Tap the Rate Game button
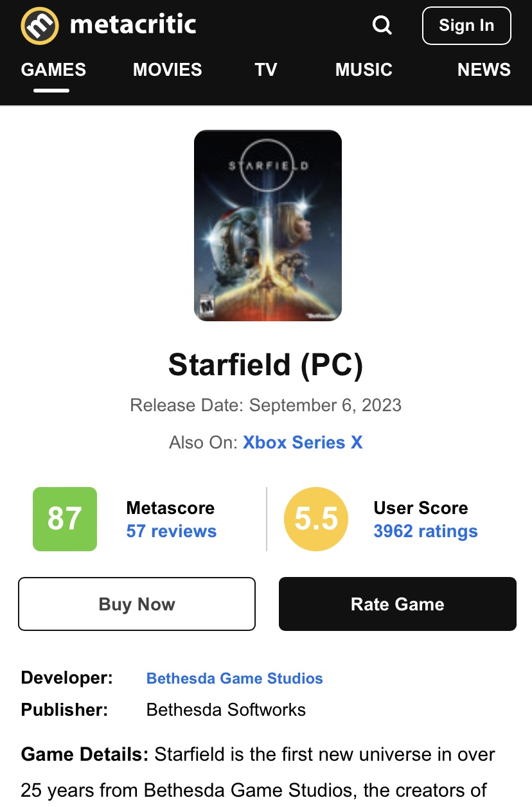 tap(397, 604)
